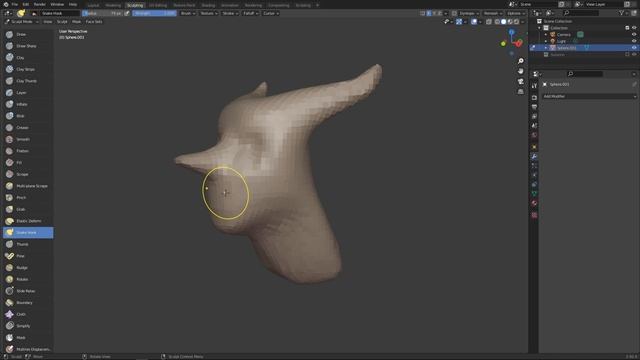Switch to the Sculpting workspace tab
640x360 pixels.
pos(135,5)
